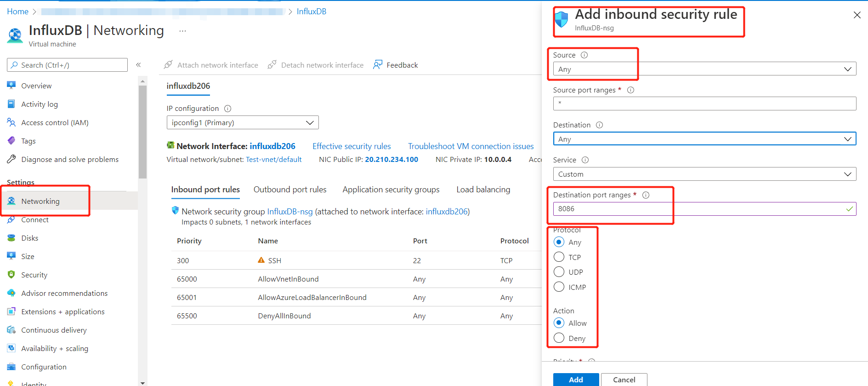The height and width of the screenshot is (386, 868).
Task: Switch to Outbound port rules tab
Action: tap(290, 190)
